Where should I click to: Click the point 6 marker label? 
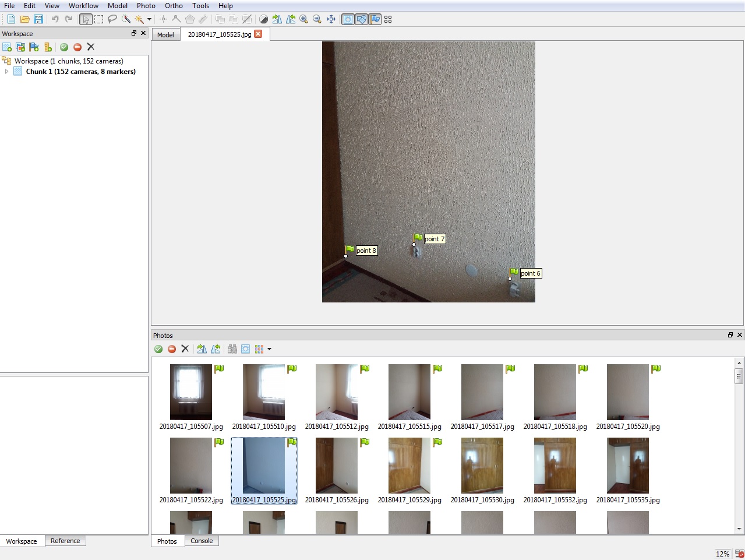(x=531, y=273)
